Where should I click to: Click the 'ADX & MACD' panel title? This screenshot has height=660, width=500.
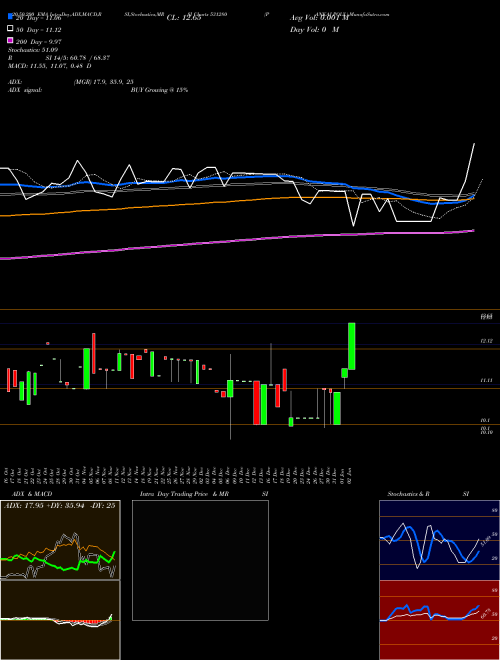(32, 494)
